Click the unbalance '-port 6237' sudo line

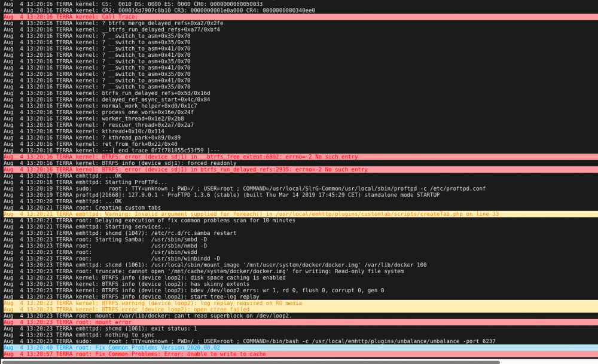point(249,341)
